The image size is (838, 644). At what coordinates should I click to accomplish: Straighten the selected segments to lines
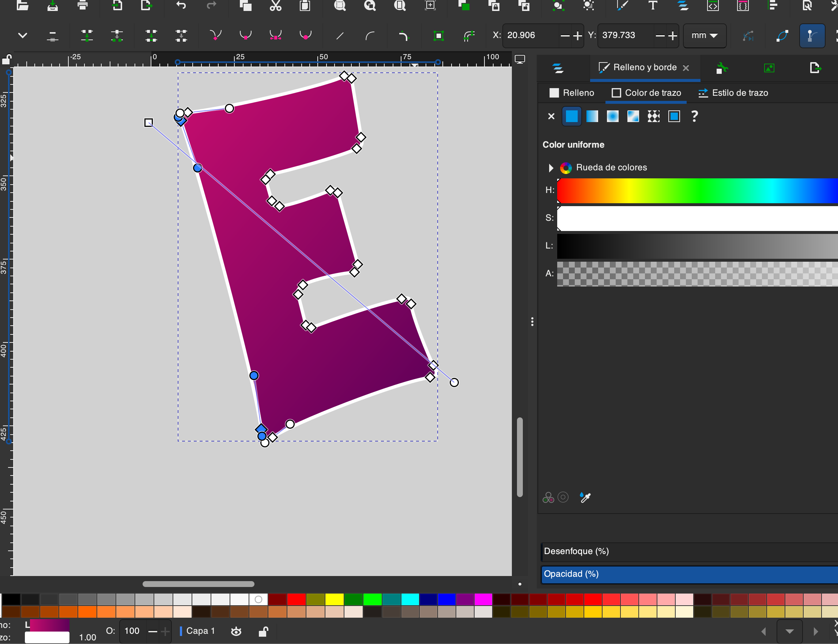click(340, 36)
